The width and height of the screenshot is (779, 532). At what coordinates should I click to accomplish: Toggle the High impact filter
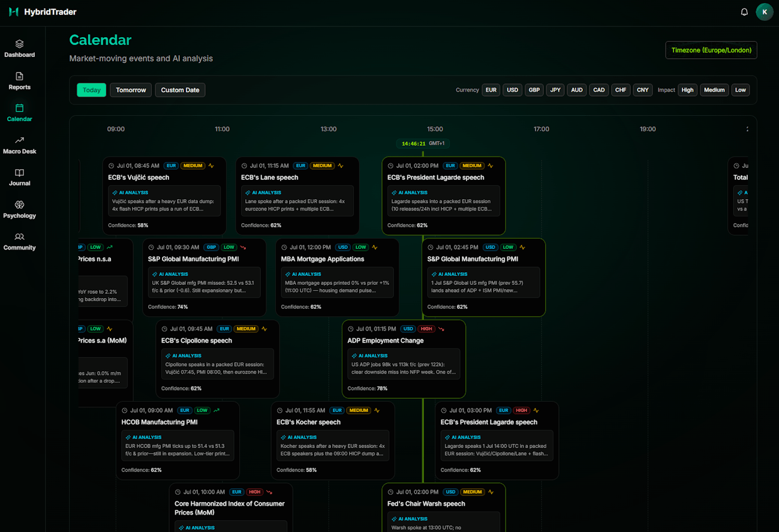pos(687,90)
